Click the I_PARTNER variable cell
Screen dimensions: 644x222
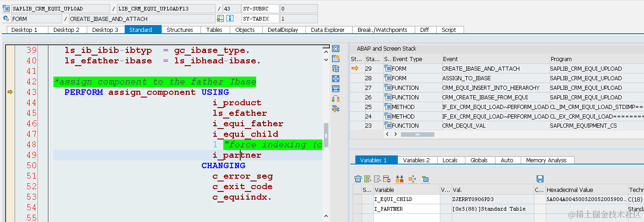click(x=406, y=209)
